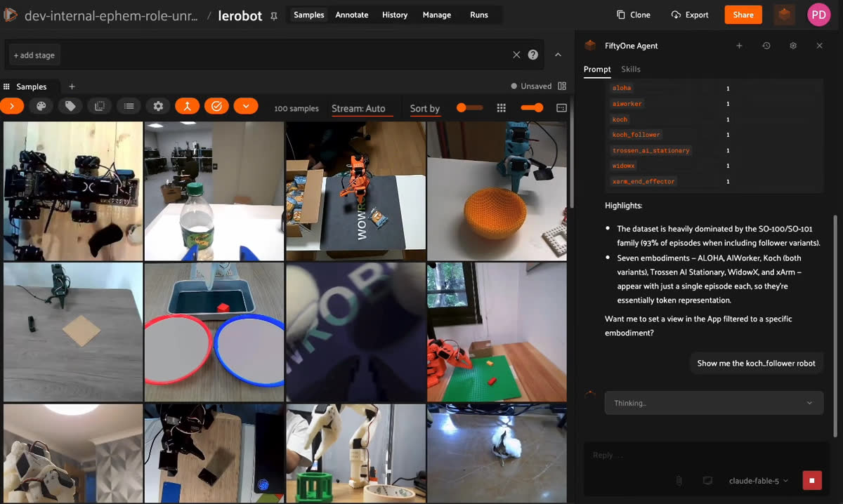Open the Annotate tab
Viewport: 843px width, 504px height.
tap(352, 15)
